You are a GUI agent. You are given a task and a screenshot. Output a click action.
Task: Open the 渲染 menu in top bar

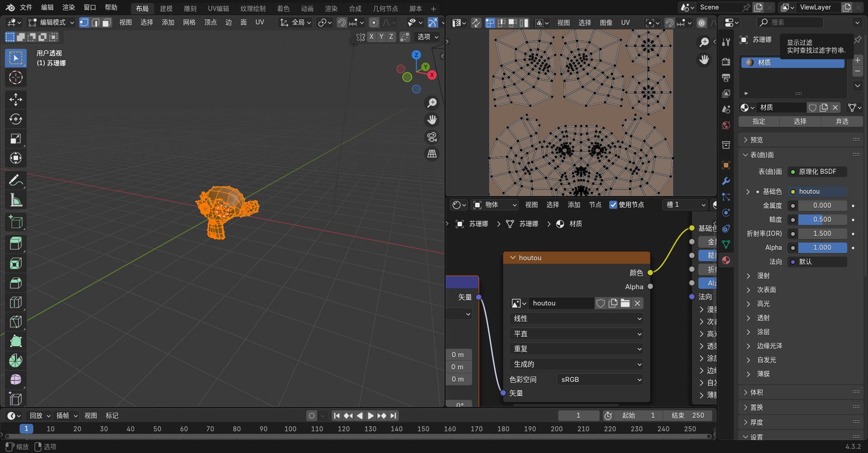click(68, 8)
